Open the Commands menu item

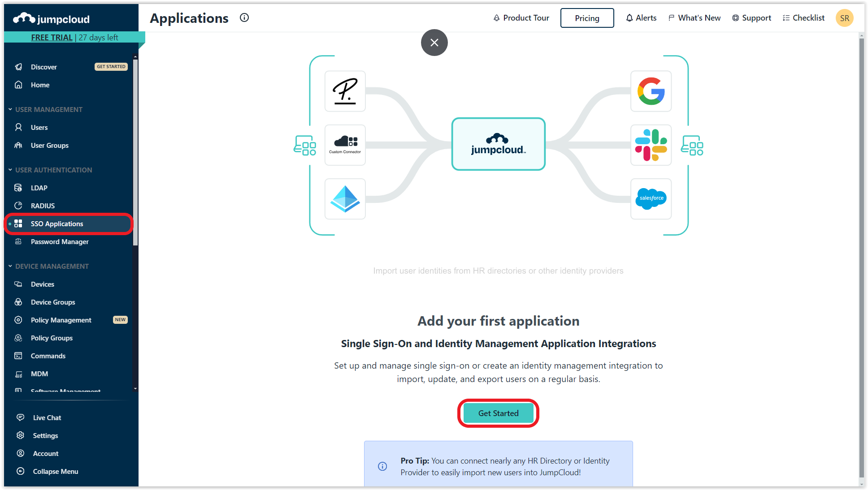click(68, 356)
